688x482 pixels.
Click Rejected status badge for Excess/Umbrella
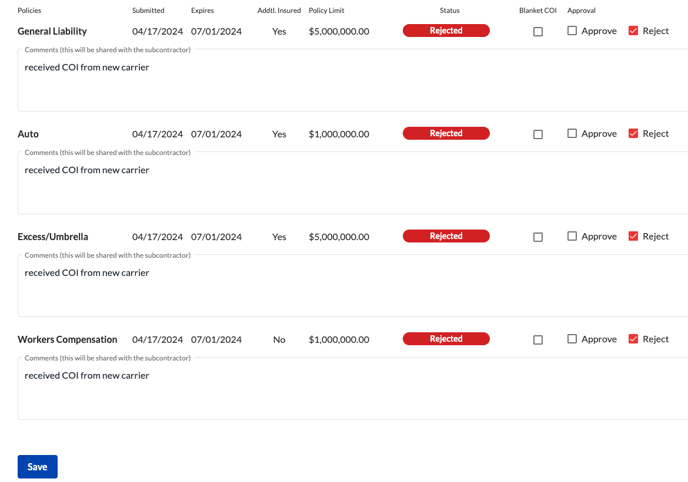click(x=446, y=236)
